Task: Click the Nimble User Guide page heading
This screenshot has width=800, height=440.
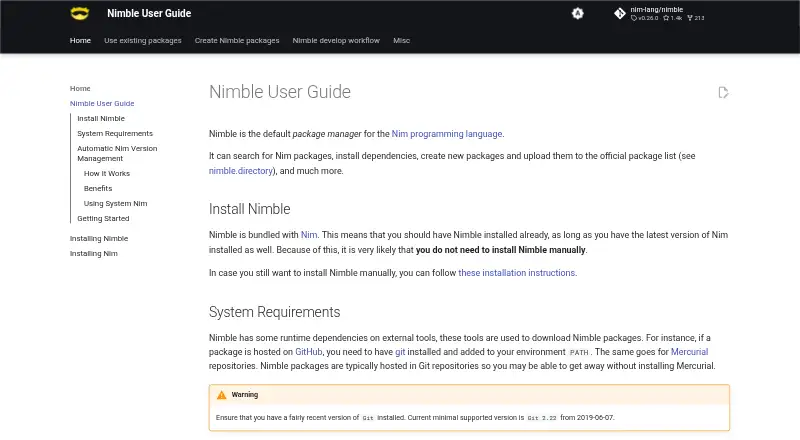Action: point(280,92)
